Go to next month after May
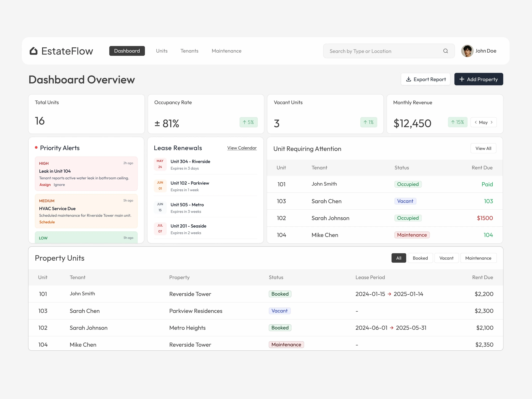532x399 pixels. click(492, 122)
